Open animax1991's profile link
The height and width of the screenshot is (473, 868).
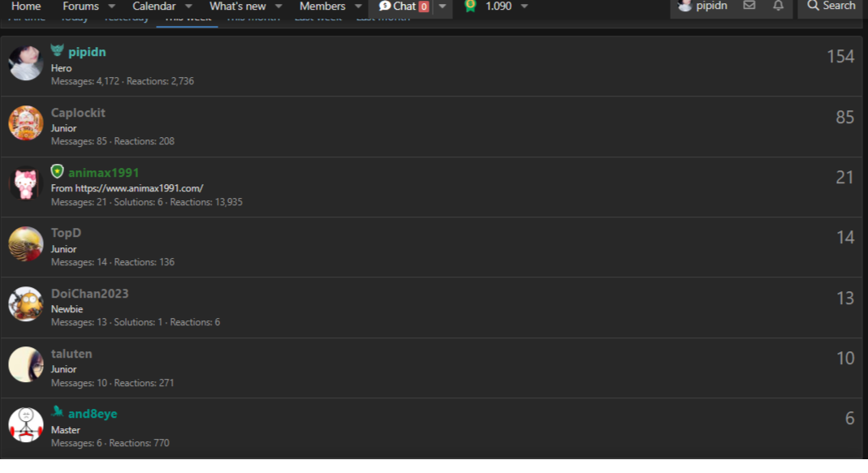(x=103, y=173)
